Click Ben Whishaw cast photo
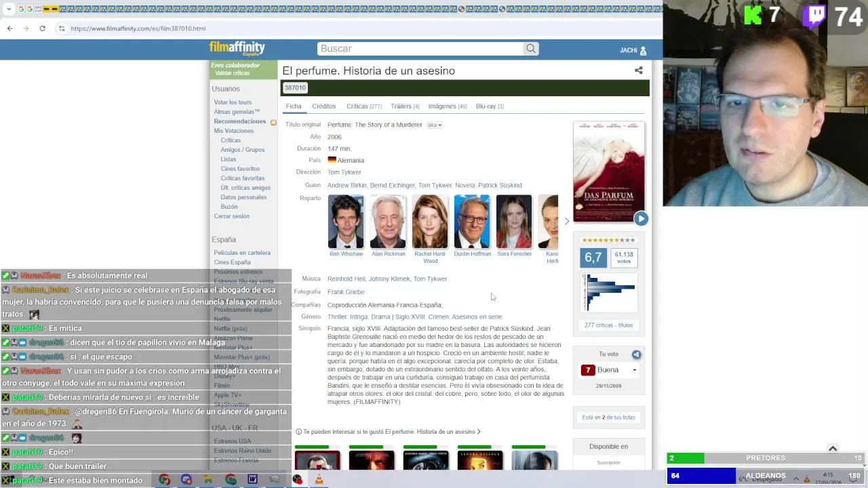This screenshot has width=868, height=488. [346, 222]
